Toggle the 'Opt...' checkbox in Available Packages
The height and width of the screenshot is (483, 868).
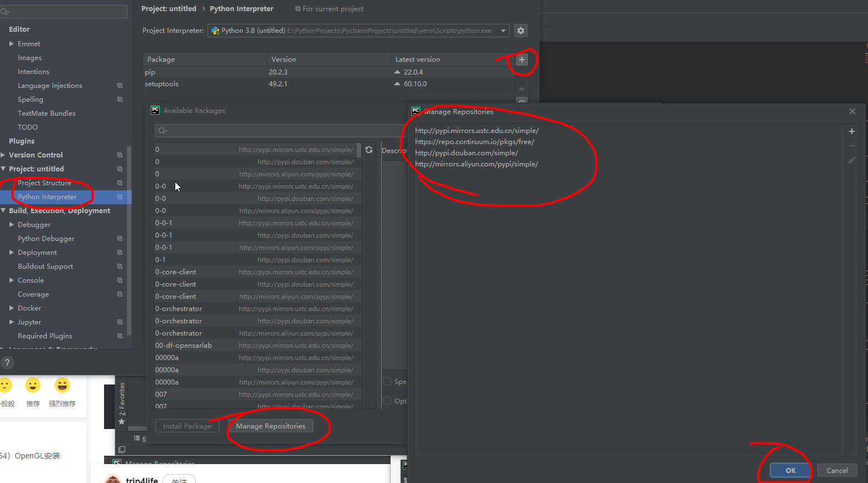pos(387,401)
